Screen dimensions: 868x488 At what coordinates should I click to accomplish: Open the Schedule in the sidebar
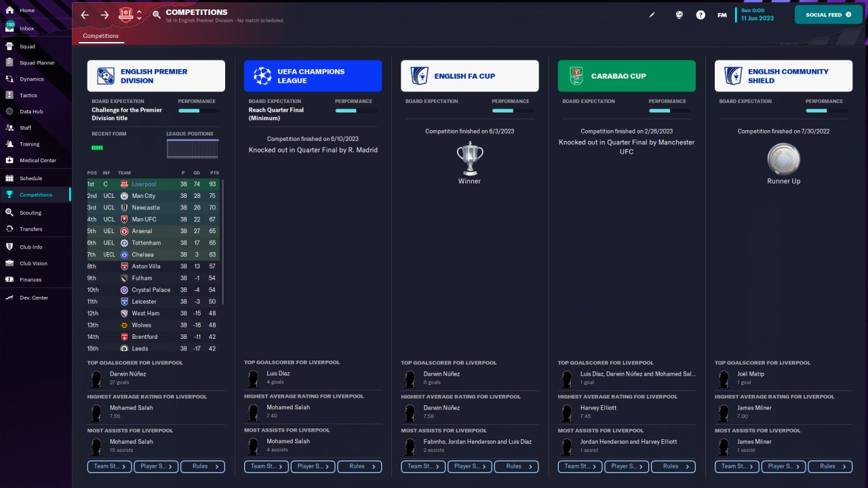point(35,179)
